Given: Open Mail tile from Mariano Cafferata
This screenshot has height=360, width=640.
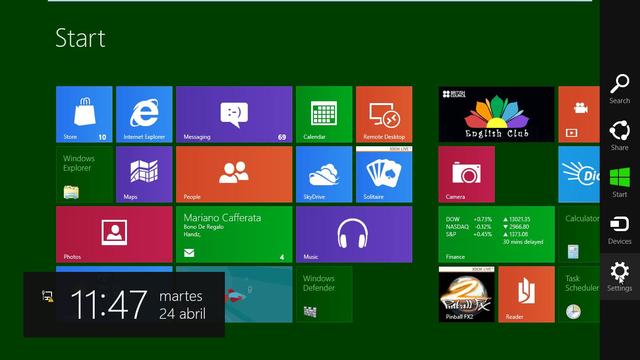Looking at the screenshot, I should (234, 234).
